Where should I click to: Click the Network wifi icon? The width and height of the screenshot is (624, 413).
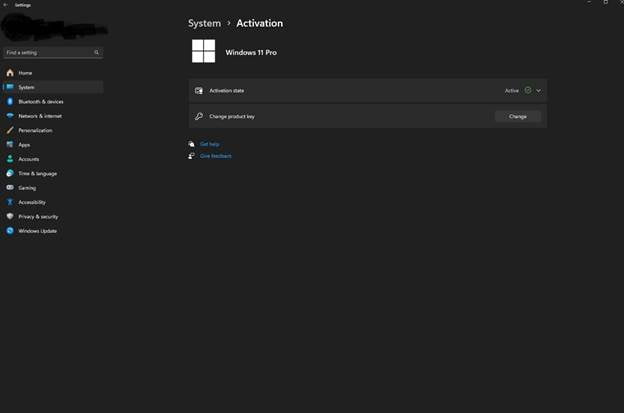pyautogui.click(x=10, y=116)
